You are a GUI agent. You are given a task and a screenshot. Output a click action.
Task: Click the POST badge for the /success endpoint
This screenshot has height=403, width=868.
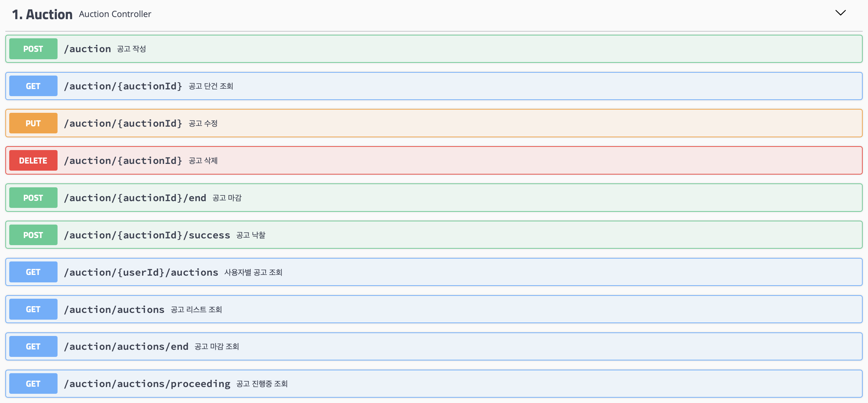click(33, 235)
